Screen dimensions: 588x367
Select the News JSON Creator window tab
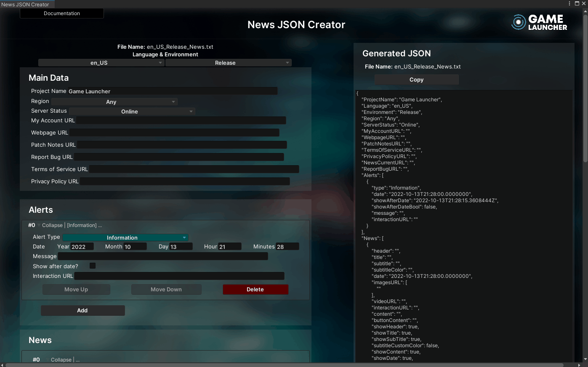[x=25, y=4]
